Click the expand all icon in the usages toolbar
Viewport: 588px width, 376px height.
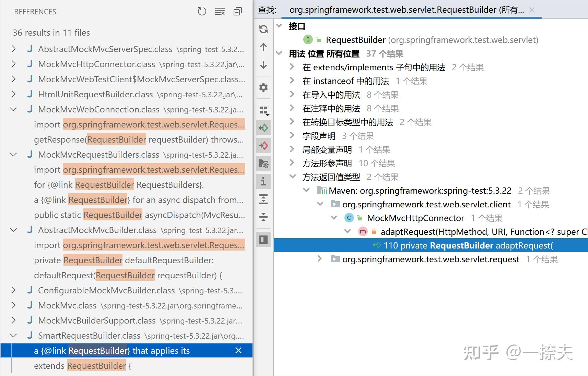pyautogui.click(x=263, y=199)
